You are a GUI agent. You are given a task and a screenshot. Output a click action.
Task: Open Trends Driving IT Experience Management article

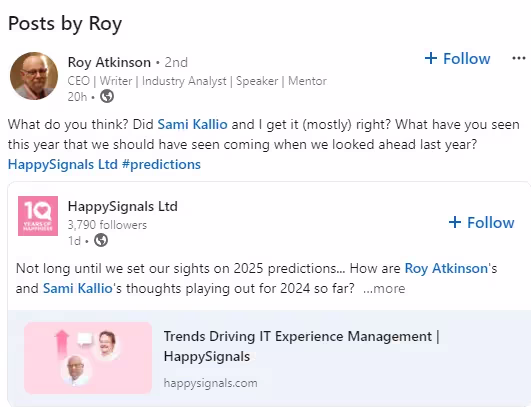[301, 346]
